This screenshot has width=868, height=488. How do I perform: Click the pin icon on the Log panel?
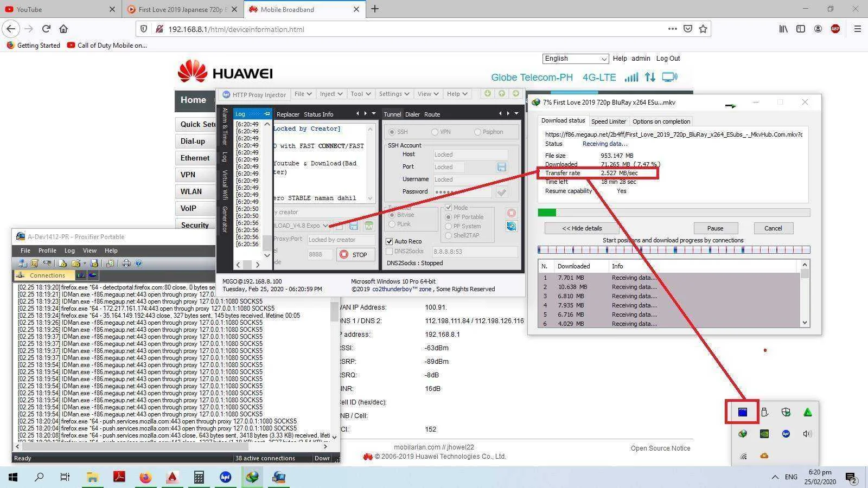267,114
